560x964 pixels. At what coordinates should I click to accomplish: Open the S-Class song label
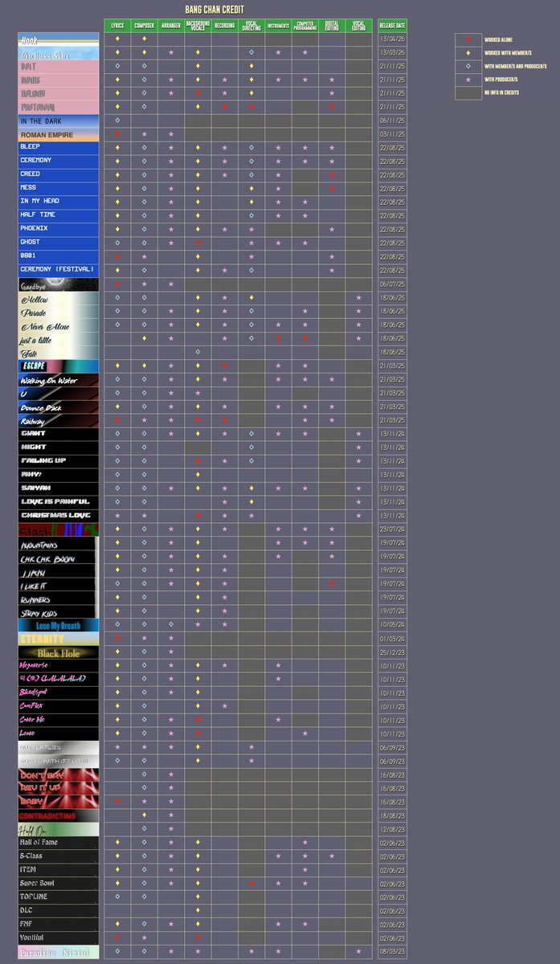tap(59, 856)
